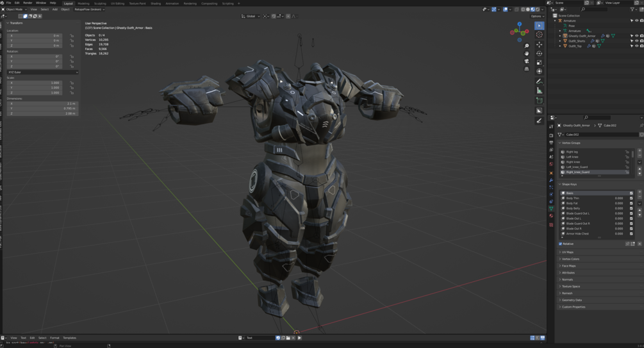The width and height of the screenshot is (644, 348).
Task: Open shape key specials dropdown arrow
Action: 640,203
